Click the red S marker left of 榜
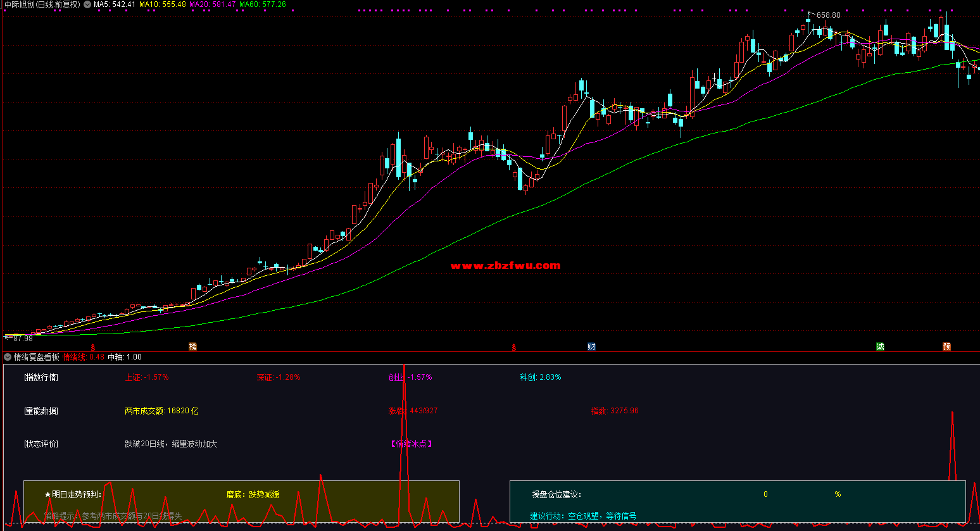 (x=93, y=347)
